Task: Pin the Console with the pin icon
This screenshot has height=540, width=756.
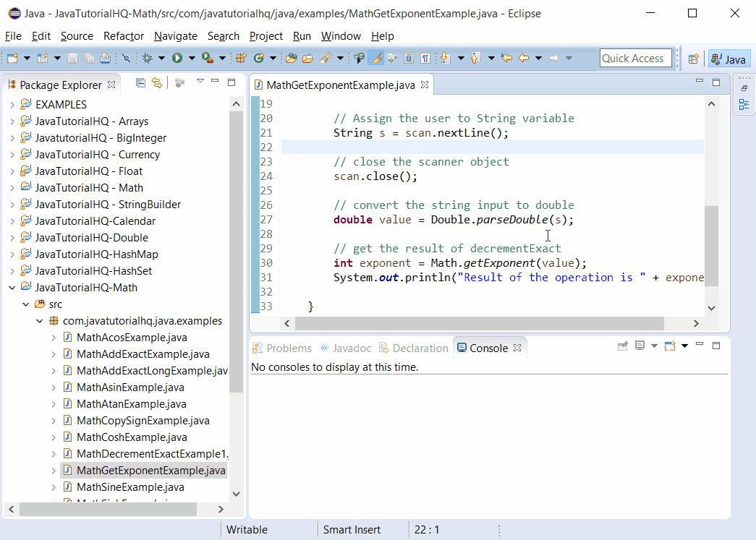Action: [623, 346]
